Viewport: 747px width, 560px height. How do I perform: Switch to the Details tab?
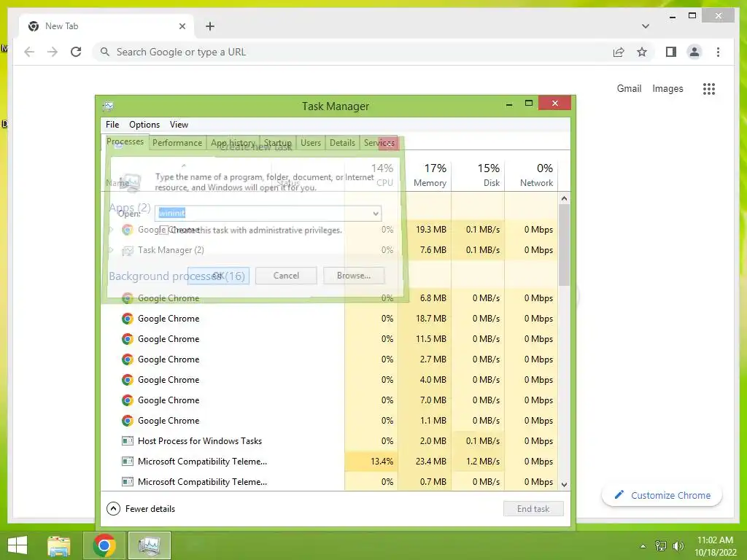point(343,143)
